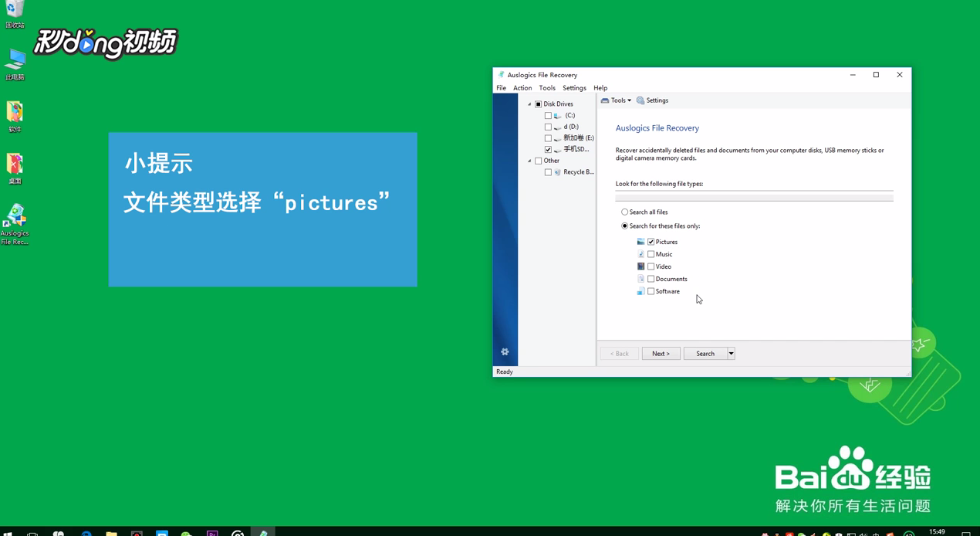Check the 新加卷 (E:) checkbox

click(548, 138)
